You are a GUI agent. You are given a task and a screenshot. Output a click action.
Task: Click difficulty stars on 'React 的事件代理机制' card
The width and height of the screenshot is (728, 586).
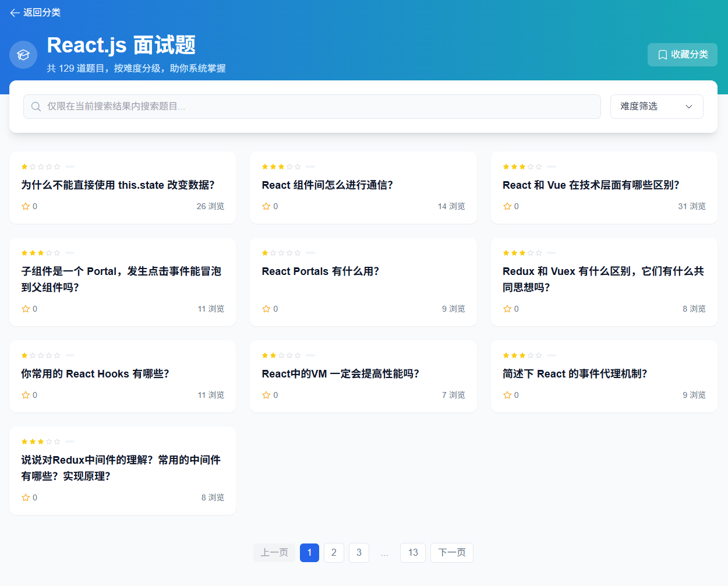[x=522, y=355]
